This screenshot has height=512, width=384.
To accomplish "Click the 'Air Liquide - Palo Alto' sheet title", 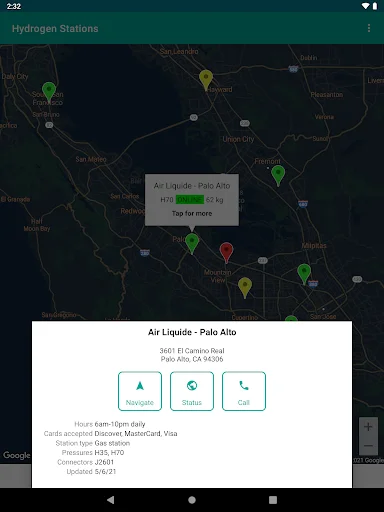I will click(x=192, y=332).
